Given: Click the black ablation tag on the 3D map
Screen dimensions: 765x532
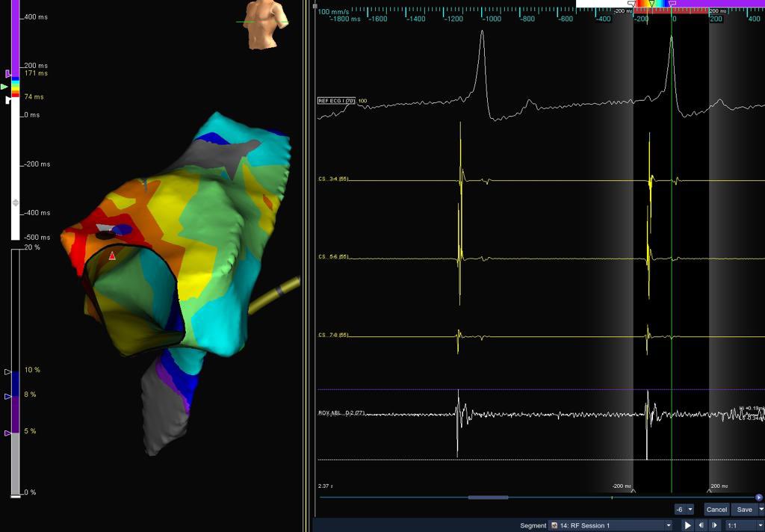Looking at the screenshot, I should pos(105,236).
